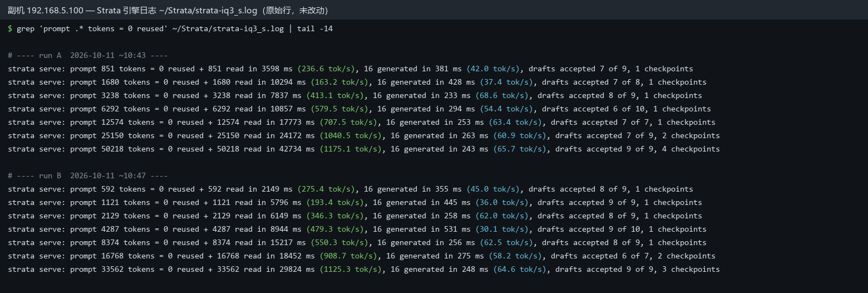Screen dimensions: 868x293
Task: Click the log line for prompt 4287 tokens
Action: tap(357, 229)
